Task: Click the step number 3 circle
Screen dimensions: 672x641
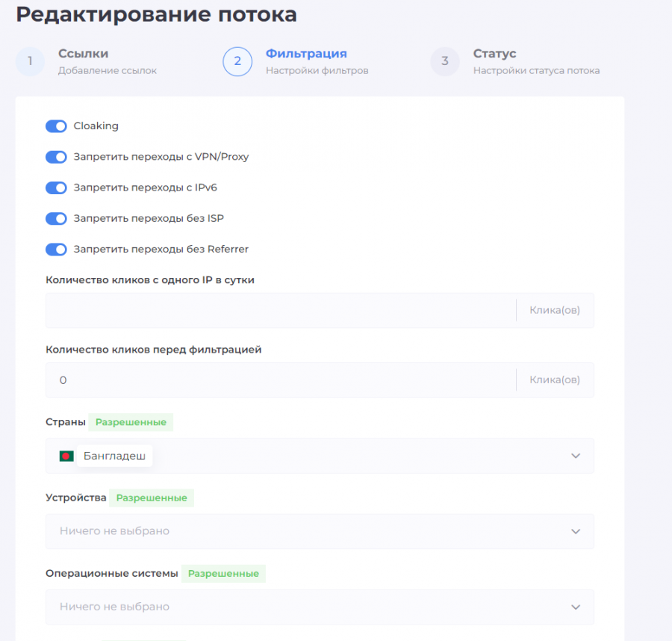Action: tap(445, 61)
